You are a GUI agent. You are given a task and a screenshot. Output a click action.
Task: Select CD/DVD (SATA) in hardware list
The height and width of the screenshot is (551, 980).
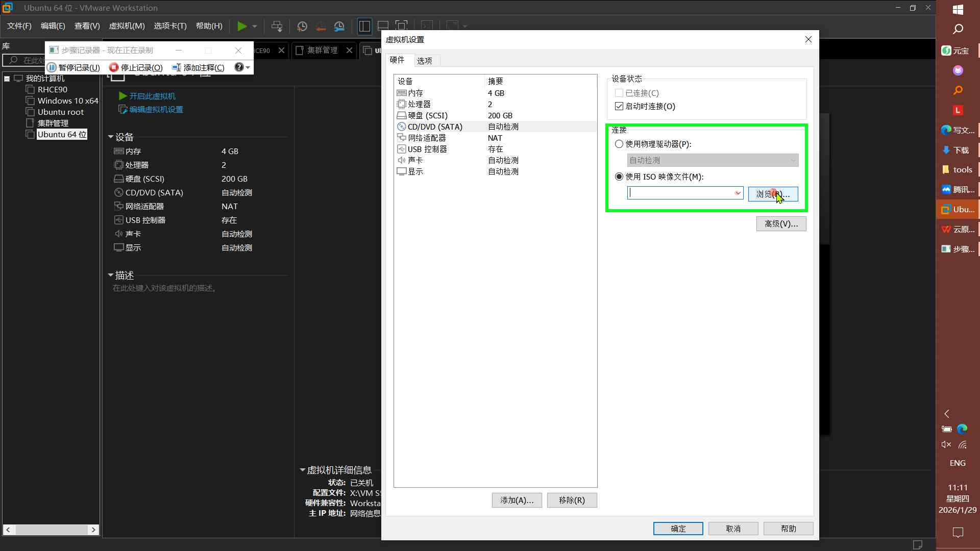[435, 127]
